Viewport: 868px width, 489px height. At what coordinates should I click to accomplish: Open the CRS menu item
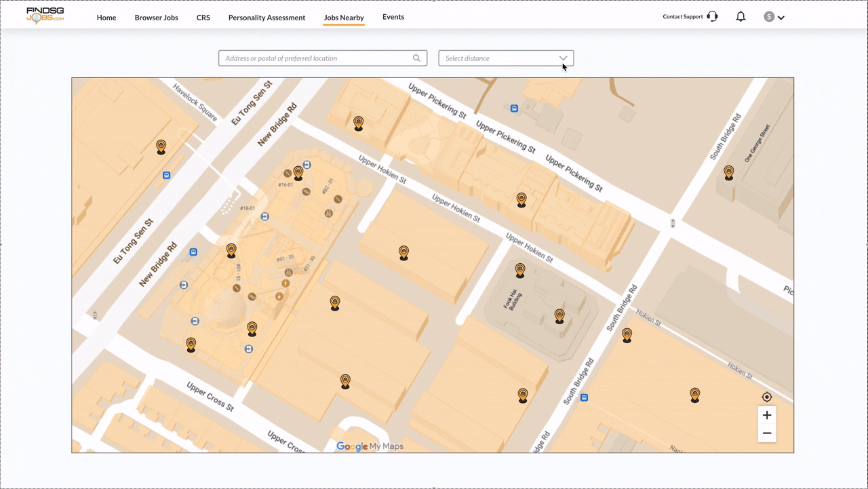coord(203,18)
